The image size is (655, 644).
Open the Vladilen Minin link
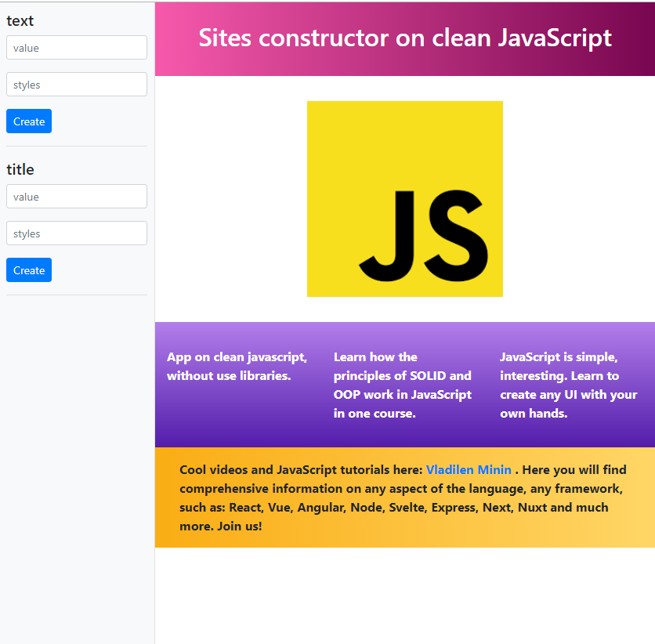pyautogui.click(x=469, y=470)
